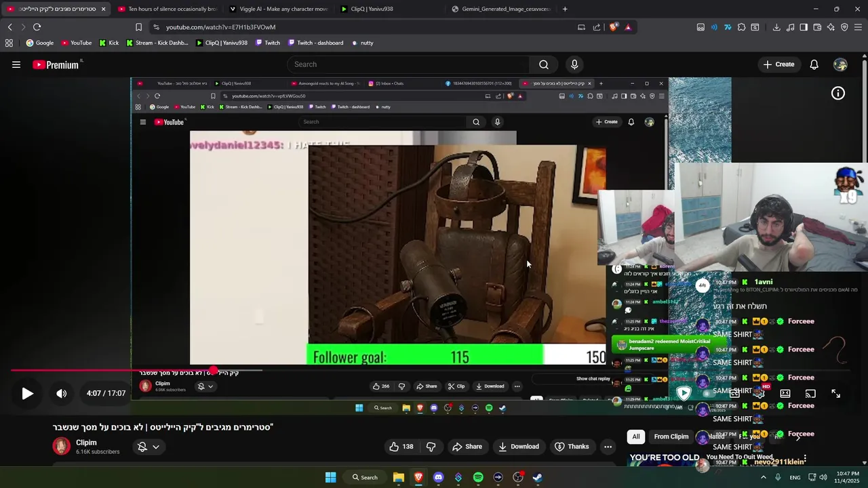Open File Explorer from taskbar
The image size is (868, 488).
pos(399,477)
